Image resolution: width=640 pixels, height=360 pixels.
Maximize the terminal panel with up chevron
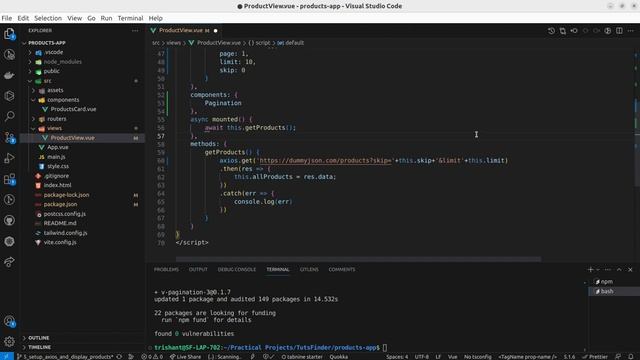(x=619, y=269)
